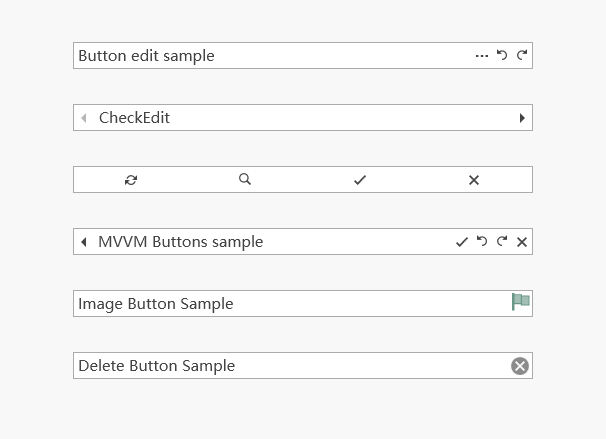Screen dimensions: 606x439
Task: Click left triangle in MVVM Buttons sample
Action: tap(84, 242)
